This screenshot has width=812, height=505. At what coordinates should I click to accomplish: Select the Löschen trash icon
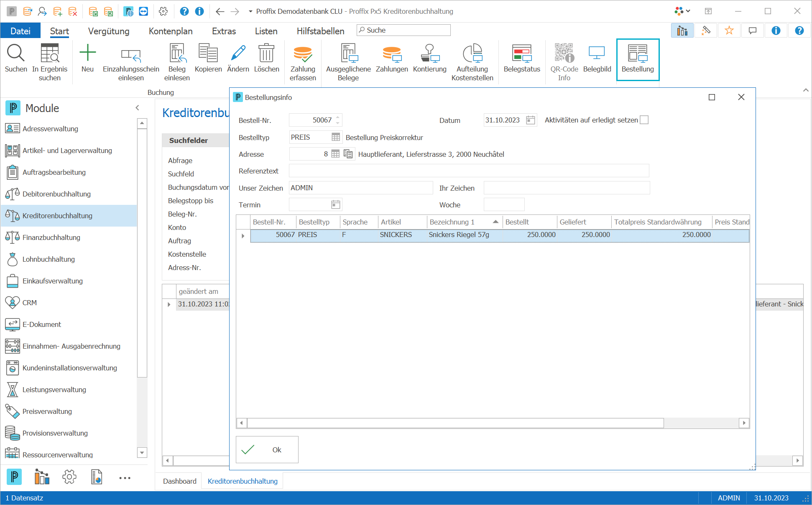[266, 59]
